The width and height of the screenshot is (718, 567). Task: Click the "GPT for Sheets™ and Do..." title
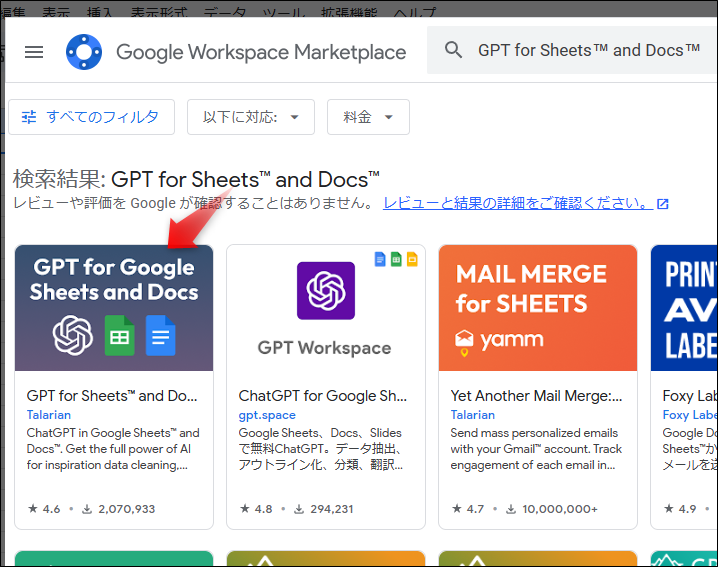click(x=112, y=396)
